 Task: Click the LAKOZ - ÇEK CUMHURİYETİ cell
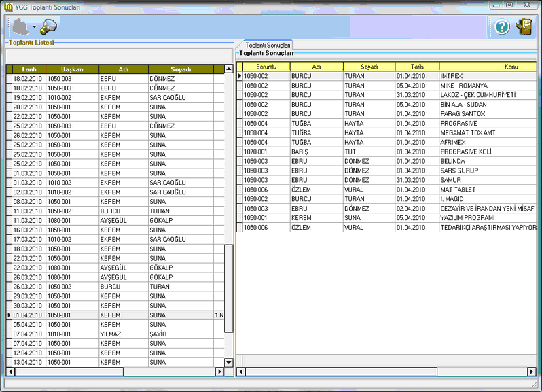click(488, 94)
